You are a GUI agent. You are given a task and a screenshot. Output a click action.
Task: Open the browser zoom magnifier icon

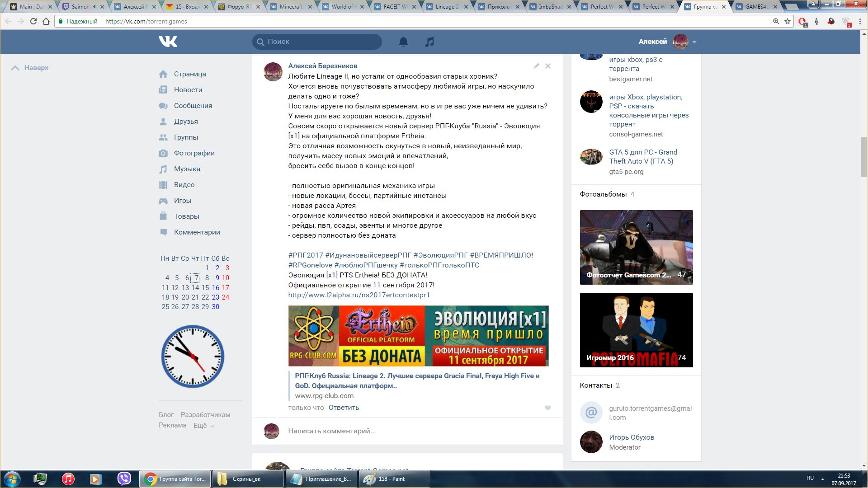(x=776, y=21)
